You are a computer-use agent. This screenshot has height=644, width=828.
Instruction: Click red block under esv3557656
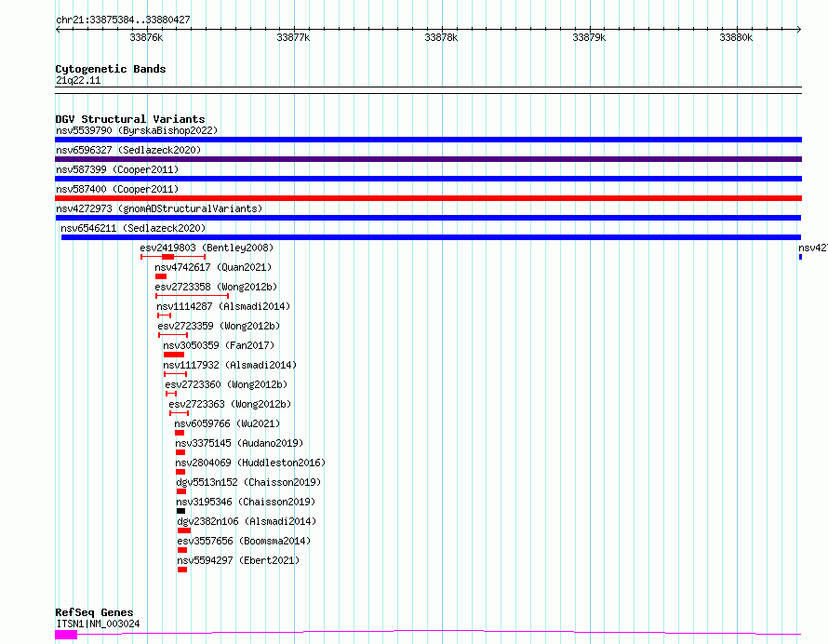(182, 551)
